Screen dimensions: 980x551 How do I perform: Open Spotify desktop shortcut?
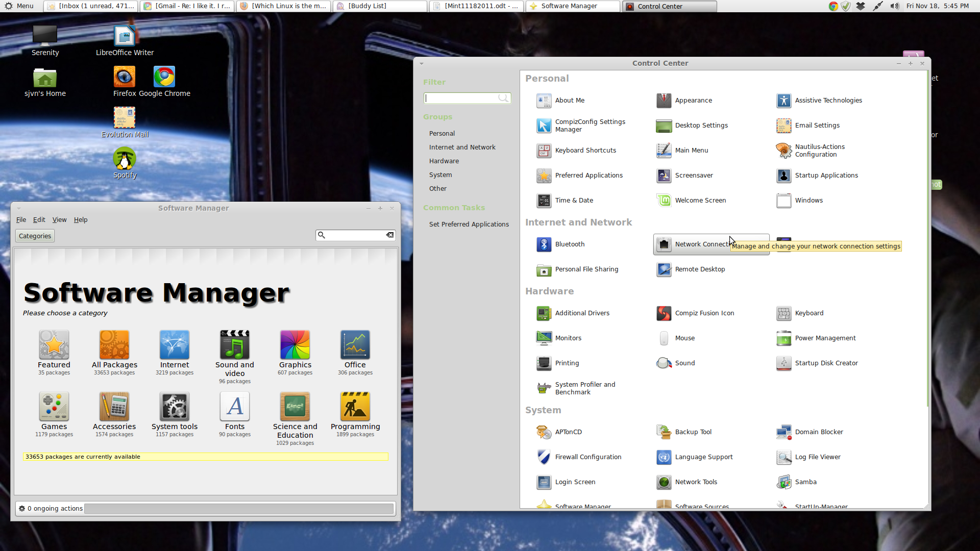(x=125, y=163)
